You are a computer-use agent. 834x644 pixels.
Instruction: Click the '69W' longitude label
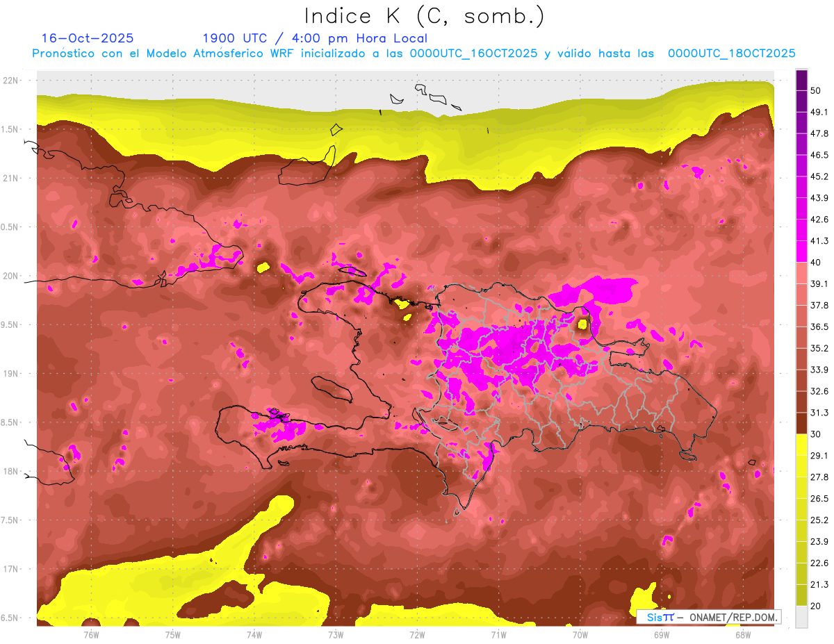(x=662, y=636)
